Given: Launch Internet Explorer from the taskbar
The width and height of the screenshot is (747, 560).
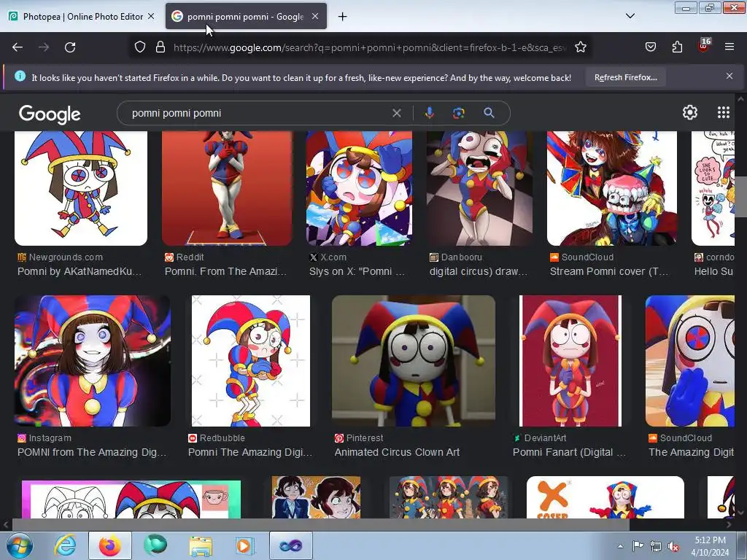Looking at the screenshot, I should (x=65, y=545).
